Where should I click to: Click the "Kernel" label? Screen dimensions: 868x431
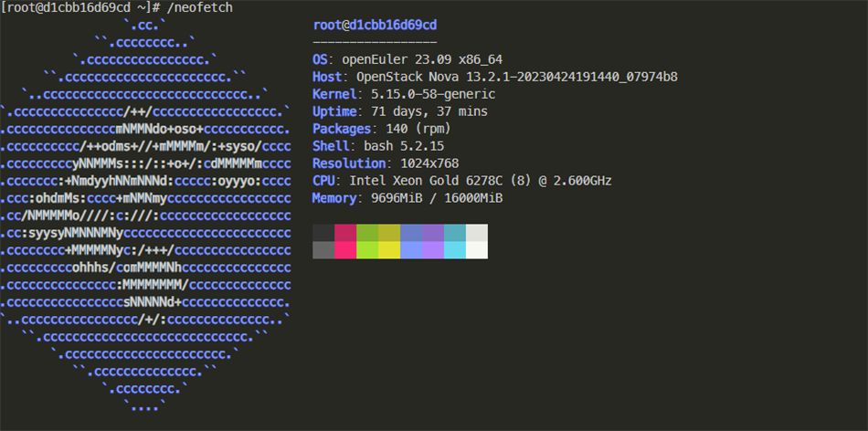click(334, 94)
